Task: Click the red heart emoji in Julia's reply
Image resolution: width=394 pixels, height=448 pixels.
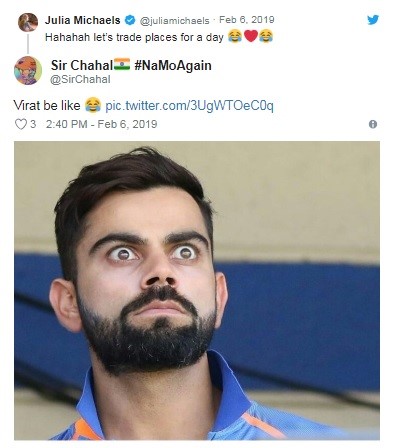Action: (x=251, y=36)
